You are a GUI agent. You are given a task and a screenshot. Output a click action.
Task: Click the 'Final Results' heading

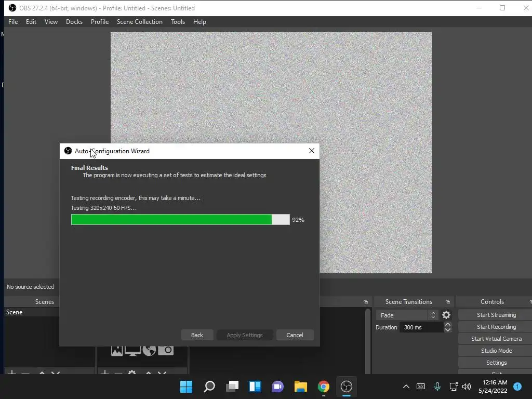click(x=89, y=168)
